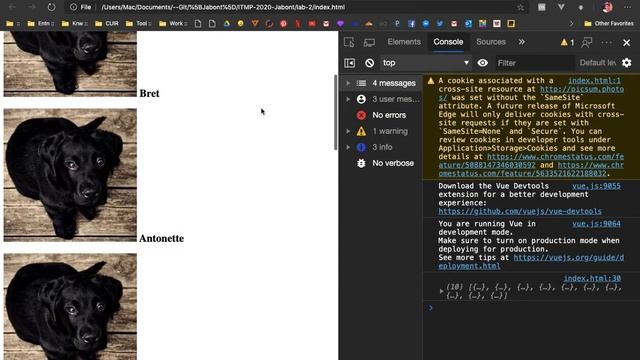Screen dimensions: 640x360
Task: Click the name Bret
Action: [x=149, y=93]
